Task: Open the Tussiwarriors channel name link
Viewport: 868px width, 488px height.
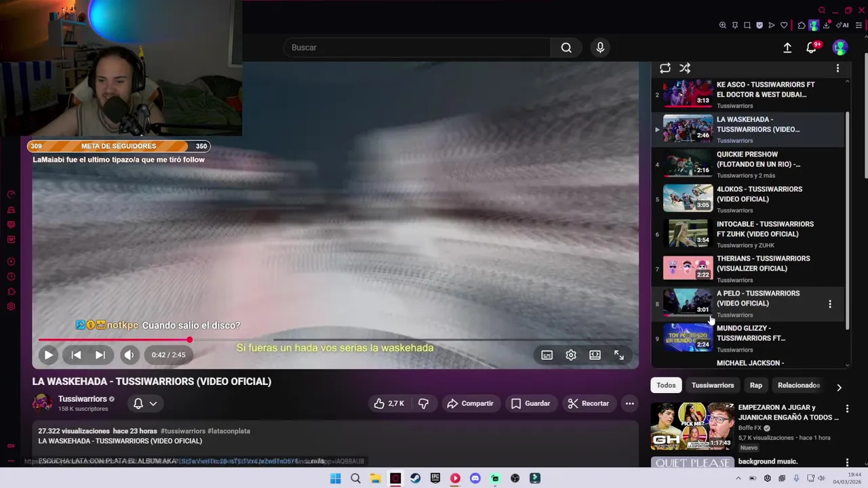Action: coord(82,399)
